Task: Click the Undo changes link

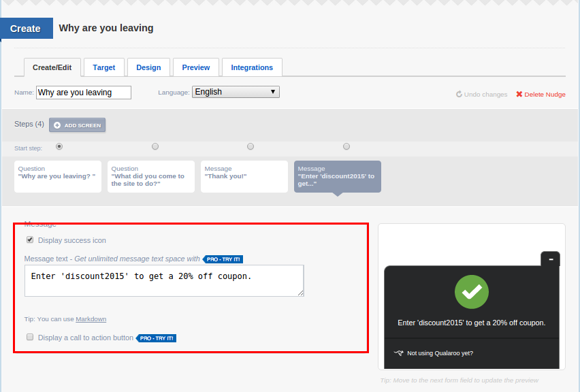Action: [x=481, y=95]
